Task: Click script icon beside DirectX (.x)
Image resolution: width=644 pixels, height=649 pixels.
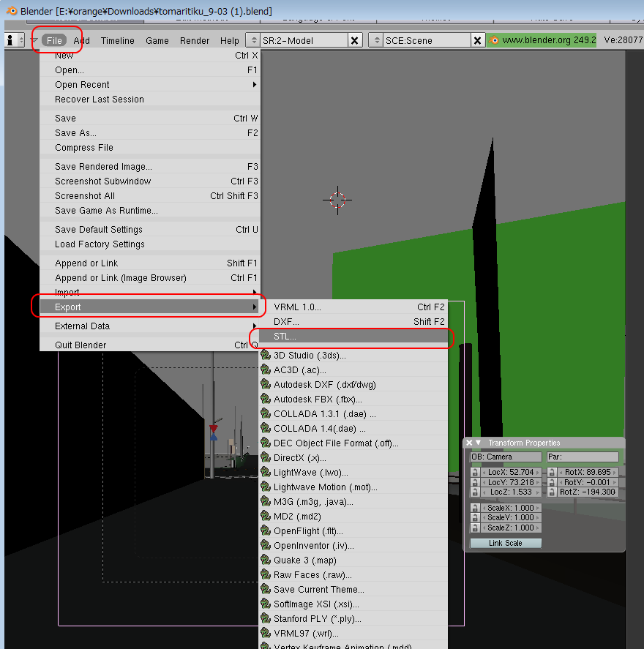Action: pyautogui.click(x=266, y=457)
